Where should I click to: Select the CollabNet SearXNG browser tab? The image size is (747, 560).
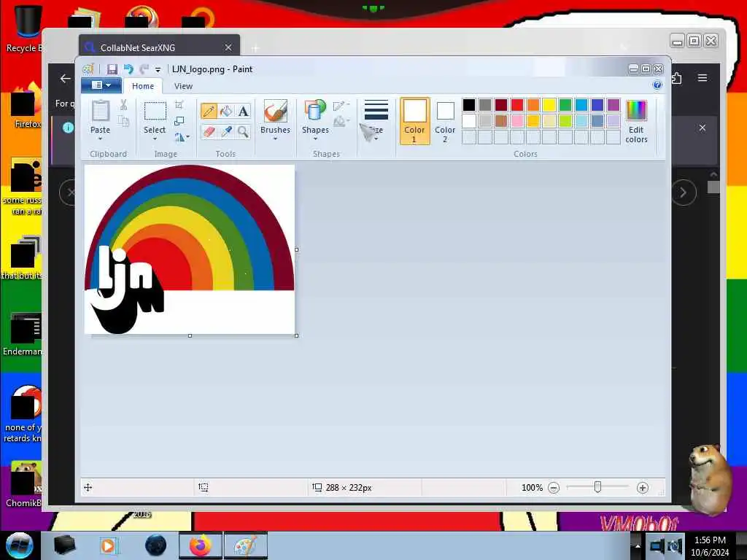[158, 47]
